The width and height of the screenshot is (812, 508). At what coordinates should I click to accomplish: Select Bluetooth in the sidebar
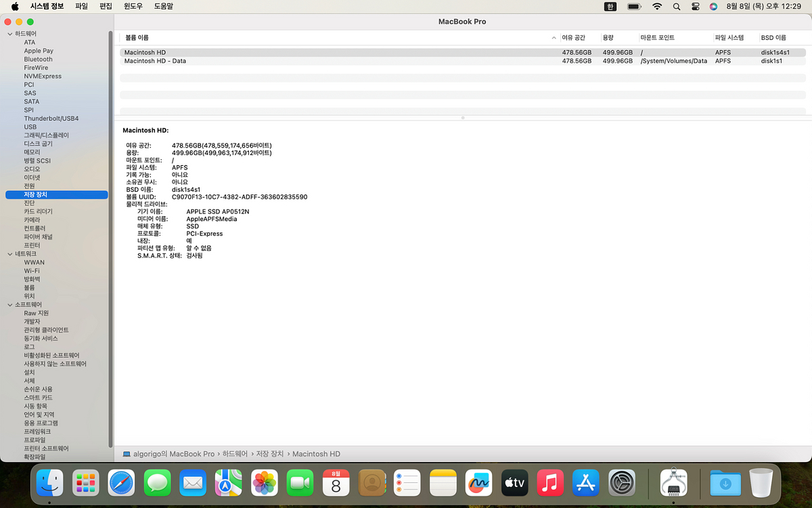(x=38, y=60)
